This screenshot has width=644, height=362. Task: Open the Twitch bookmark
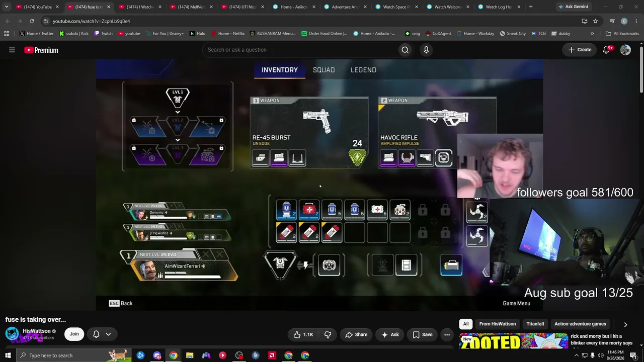pos(103,34)
